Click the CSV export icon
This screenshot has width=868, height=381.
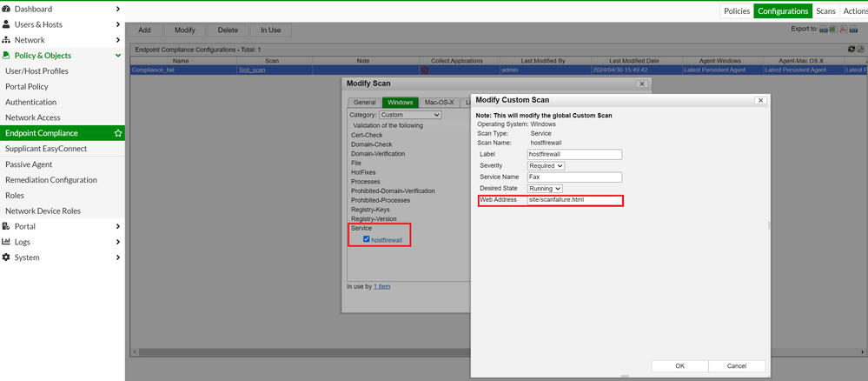pos(824,30)
